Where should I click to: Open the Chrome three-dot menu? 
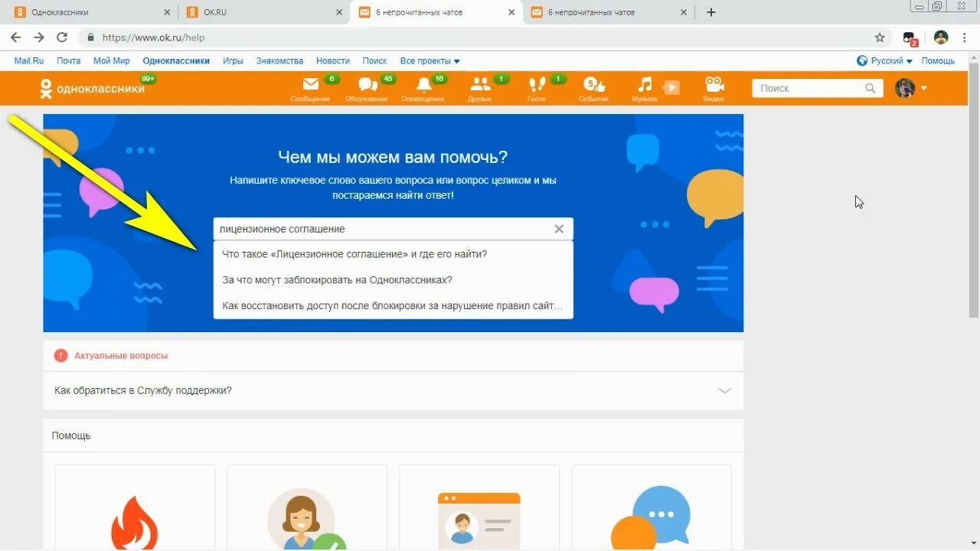(964, 37)
